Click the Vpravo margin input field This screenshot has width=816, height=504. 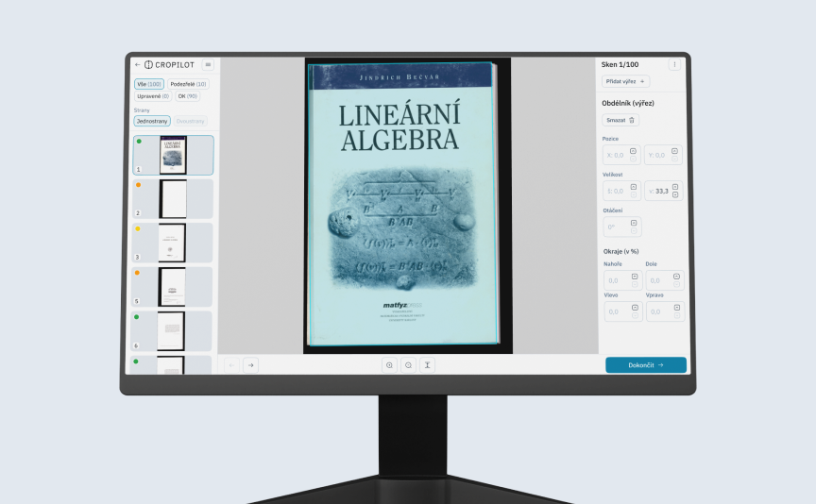(x=666, y=311)
